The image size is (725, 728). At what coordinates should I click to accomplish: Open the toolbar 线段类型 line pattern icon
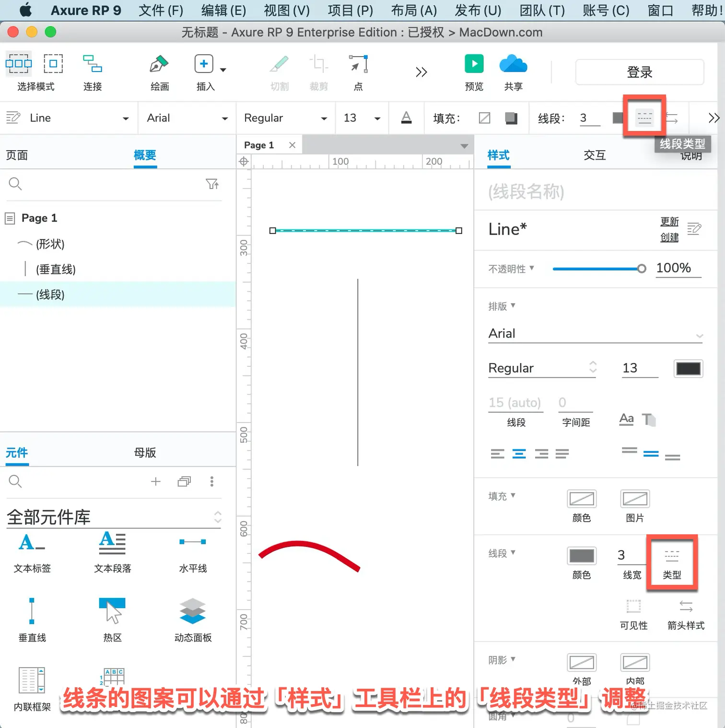pyautogui.click(x=644, y=117)
